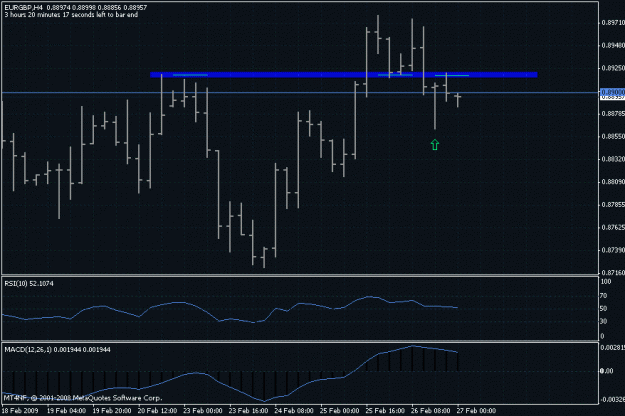Click the 20 Feb 12:00 time label

coord(157,410)
